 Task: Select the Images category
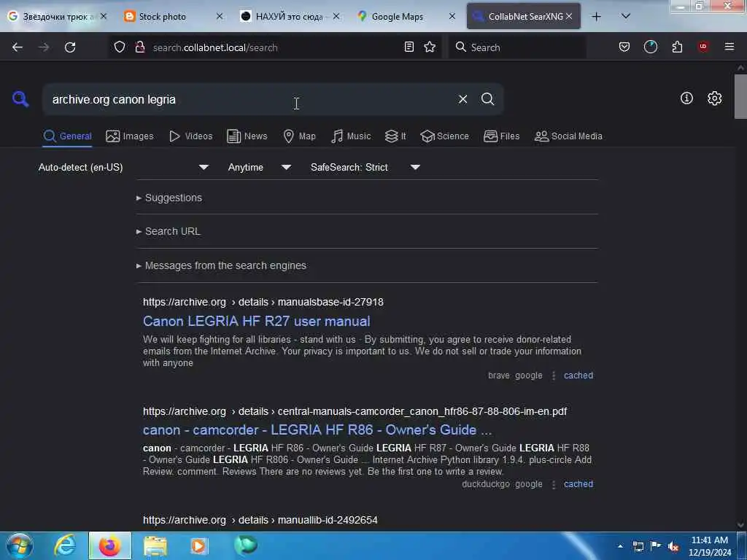pos(130,136)
